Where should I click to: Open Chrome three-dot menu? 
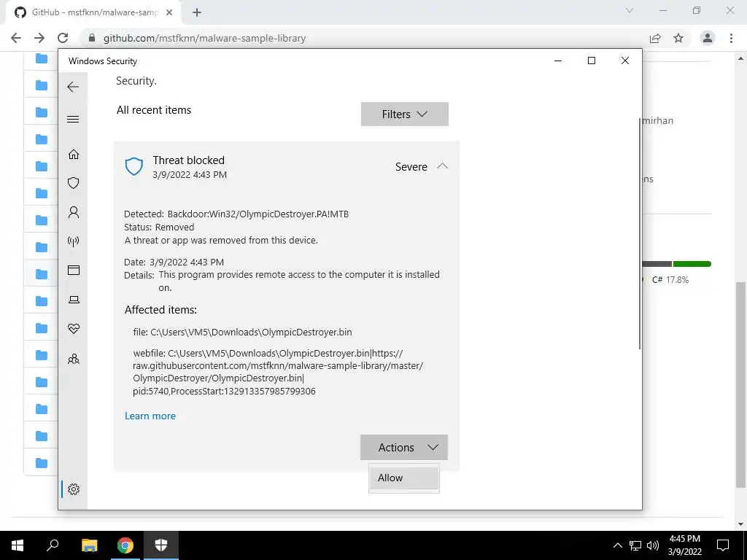click(x=731, y=38)
